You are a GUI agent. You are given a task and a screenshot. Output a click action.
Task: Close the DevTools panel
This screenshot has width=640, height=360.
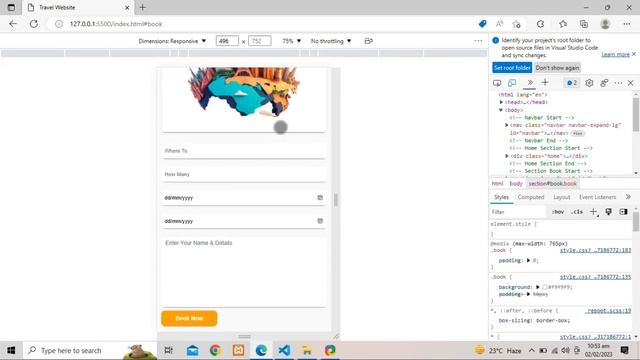coord(631,83)
